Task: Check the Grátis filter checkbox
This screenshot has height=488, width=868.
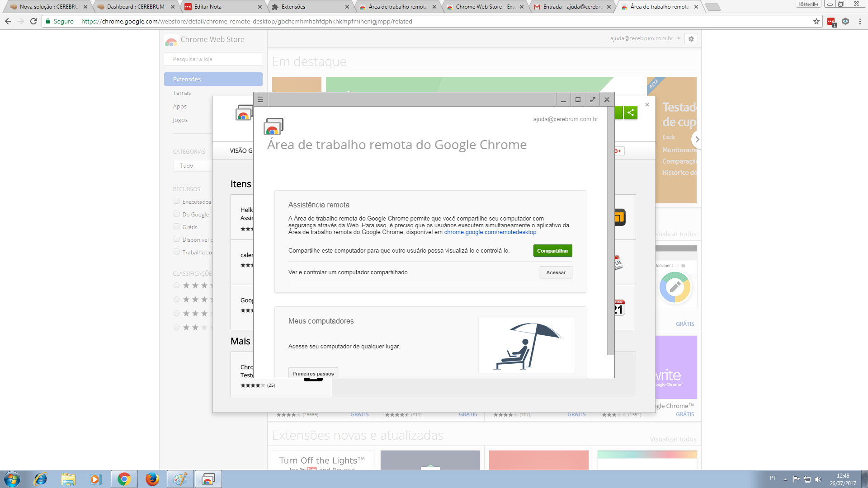Action: pyautogui.click(x=177, y=227)
